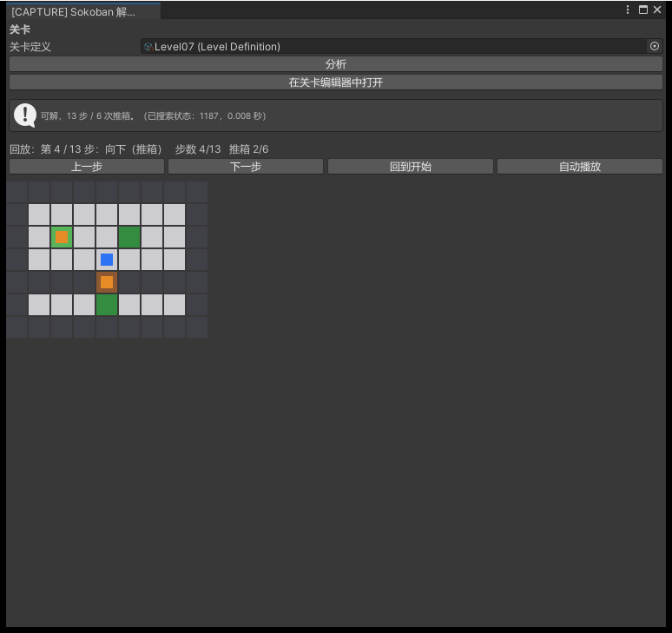
Task: Reset replay with 回到开始 button
Action: (x=410, y=167)
